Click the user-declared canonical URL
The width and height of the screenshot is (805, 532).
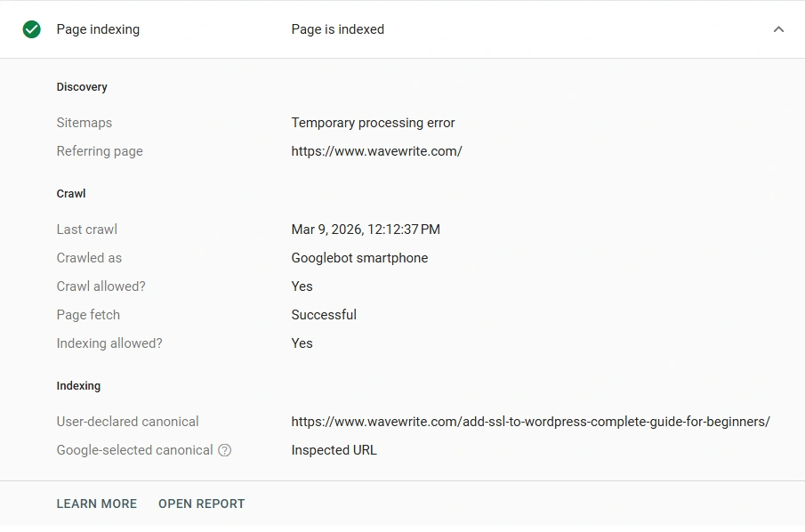530,422
